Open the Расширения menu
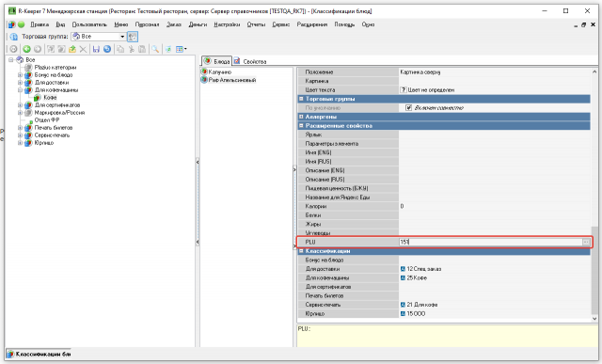 click(312, 24)
